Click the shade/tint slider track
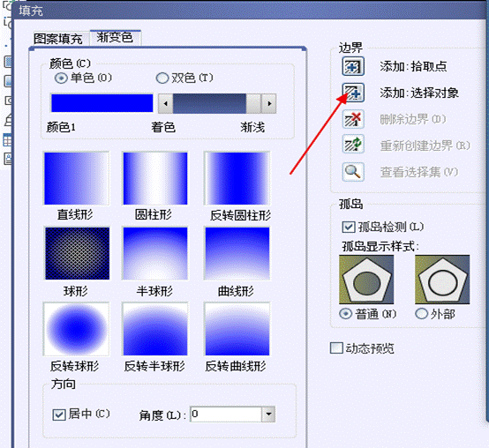489x448 pixels. pos(217,103)
